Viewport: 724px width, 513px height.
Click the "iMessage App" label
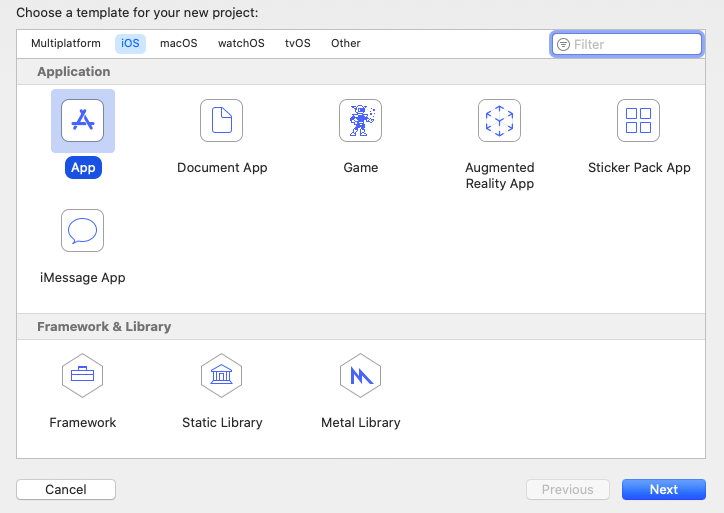point(83,278)
